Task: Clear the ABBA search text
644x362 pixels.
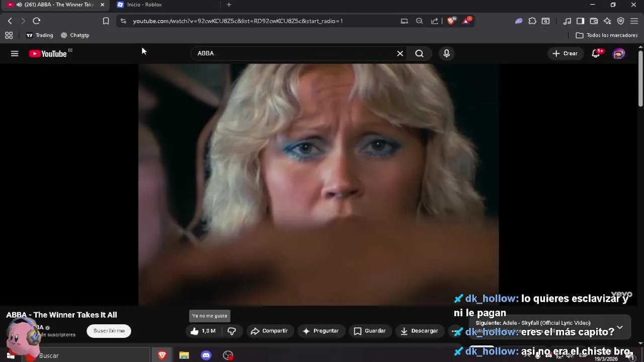Action: [400, 53]
